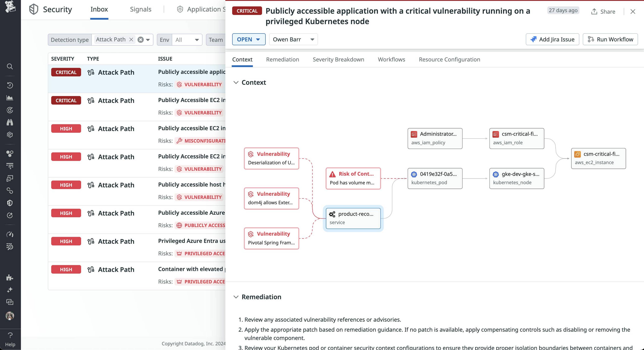
Task: Click the Dashboards chart icon in sidebar
Action: (10, 98)
